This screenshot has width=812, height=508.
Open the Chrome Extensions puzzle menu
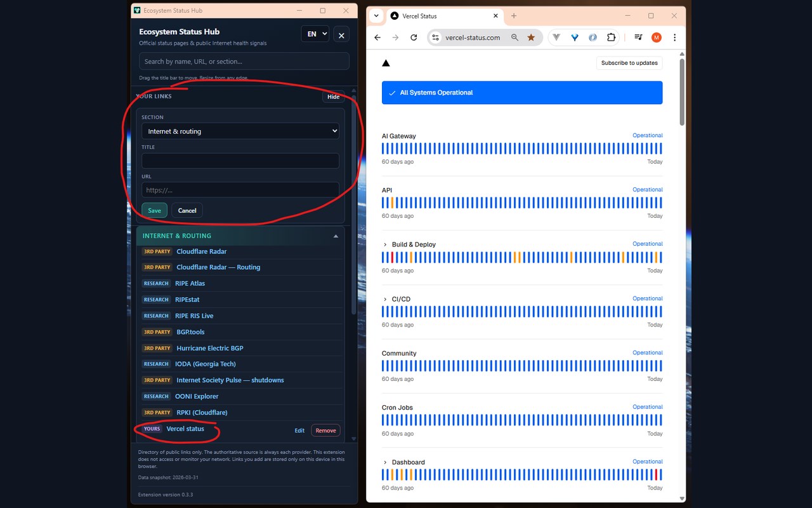[x=611, y=37]
